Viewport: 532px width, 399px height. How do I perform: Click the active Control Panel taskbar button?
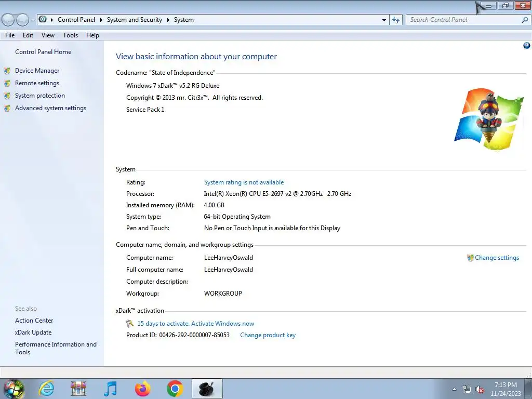tap(207, 389)
